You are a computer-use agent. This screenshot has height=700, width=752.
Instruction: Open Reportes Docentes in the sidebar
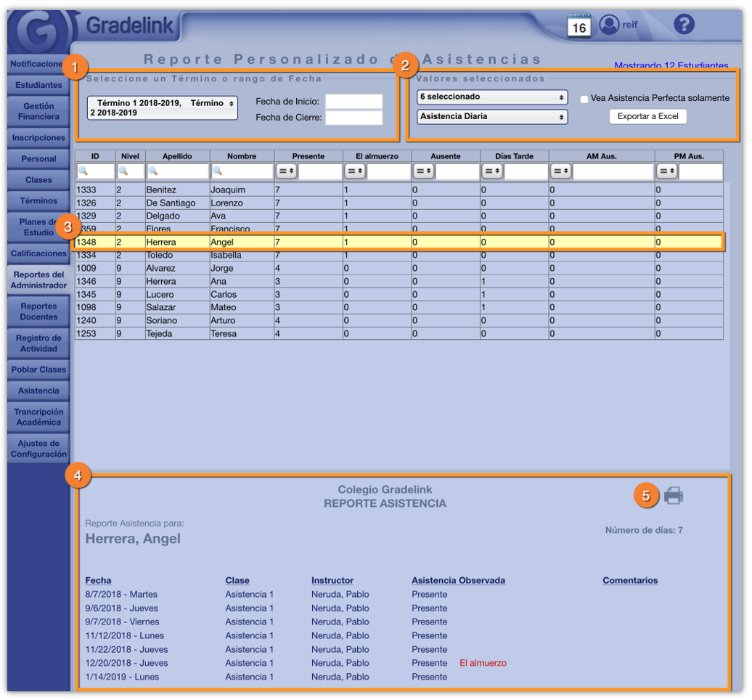click(38, 312)
